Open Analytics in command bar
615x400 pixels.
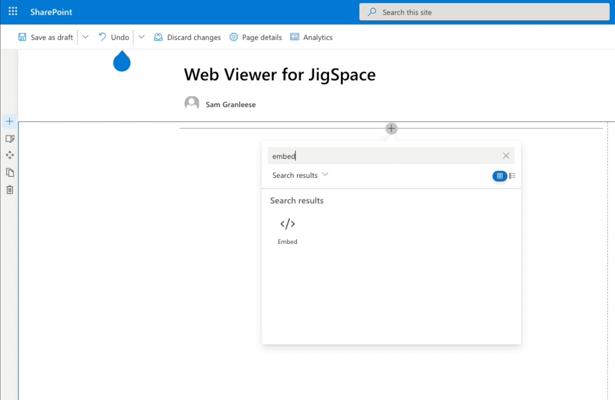tap(311, 37)
